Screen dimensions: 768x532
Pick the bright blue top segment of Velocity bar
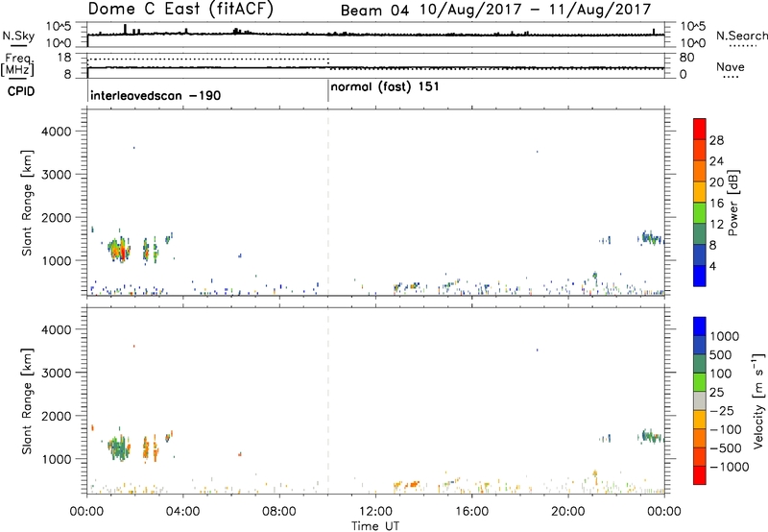pos(700,326)
